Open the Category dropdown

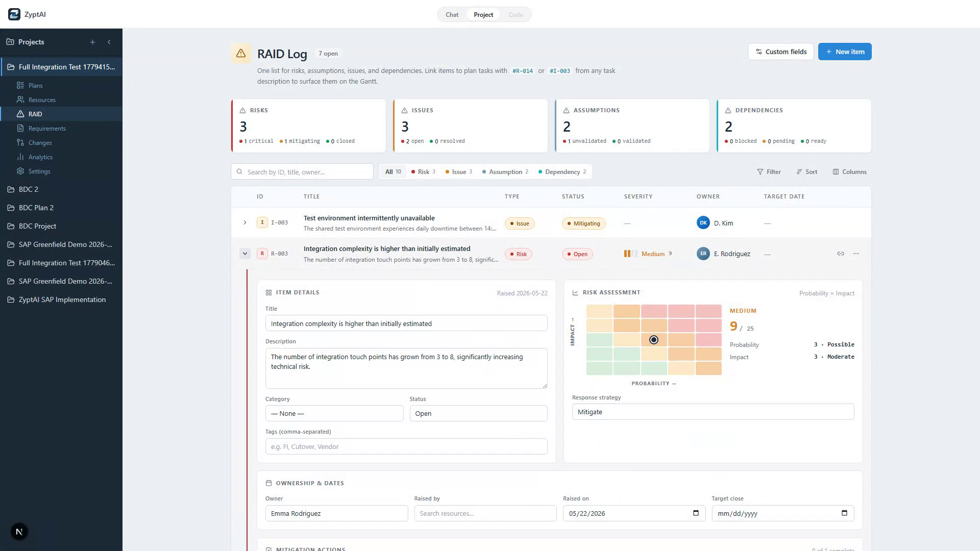tap(334, 413)
